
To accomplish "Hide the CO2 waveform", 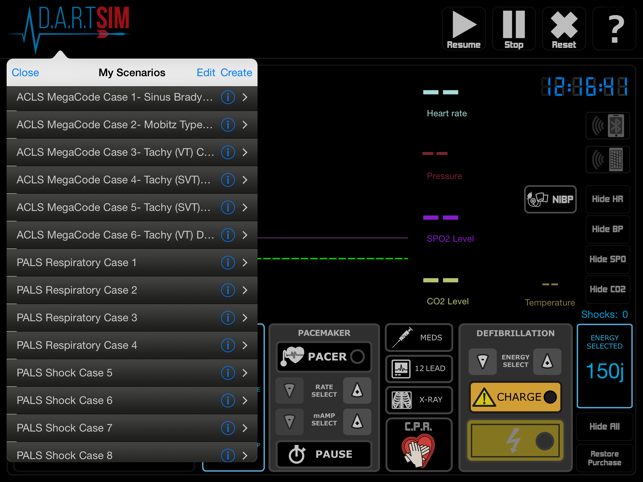I will point(607,289).
